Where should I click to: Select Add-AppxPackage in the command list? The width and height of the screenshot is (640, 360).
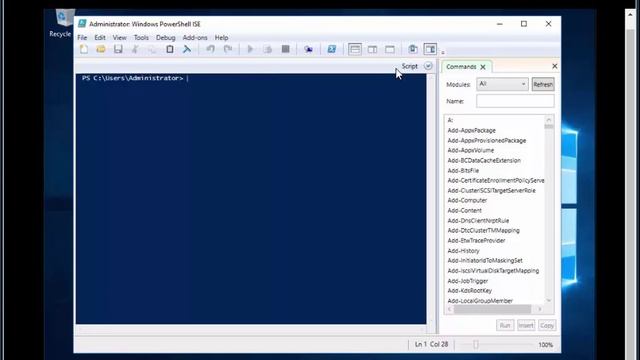[x=471, y=130]
